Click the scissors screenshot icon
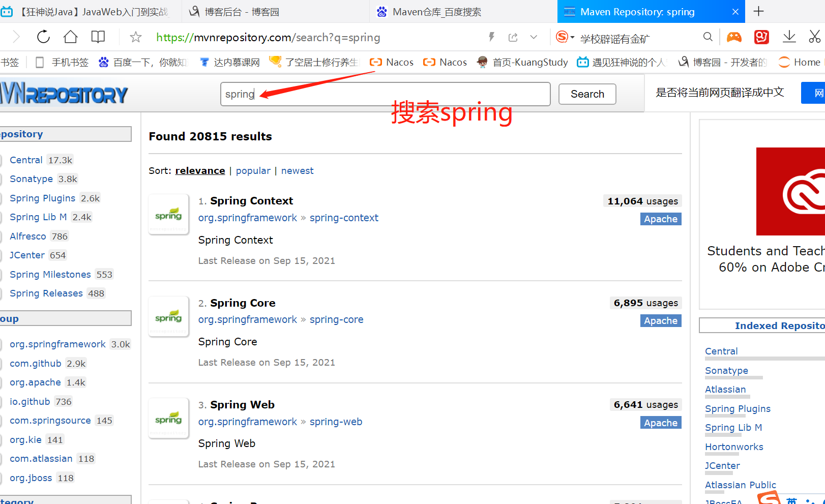Image resolution: width=825 pixels, height=504 pixels. (815, 37)
